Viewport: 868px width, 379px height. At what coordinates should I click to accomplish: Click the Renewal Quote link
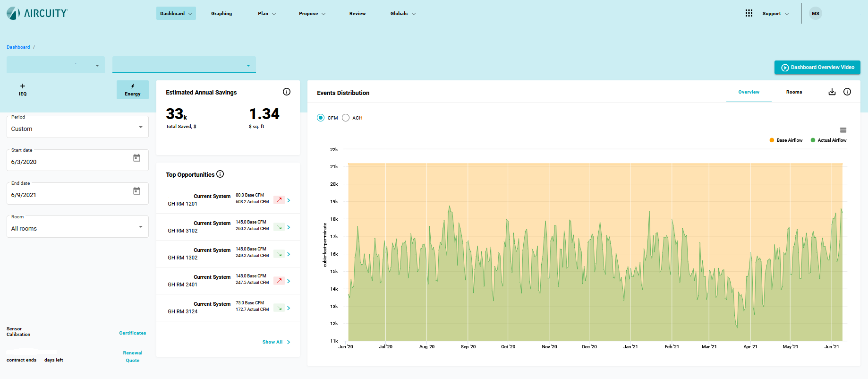tap(133, 357)
